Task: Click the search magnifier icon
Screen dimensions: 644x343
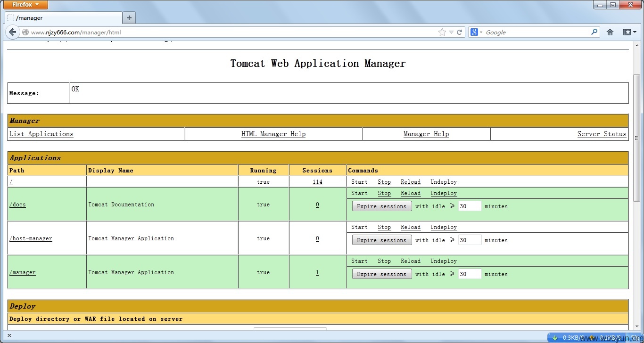Action: click(x=594, y=32)
